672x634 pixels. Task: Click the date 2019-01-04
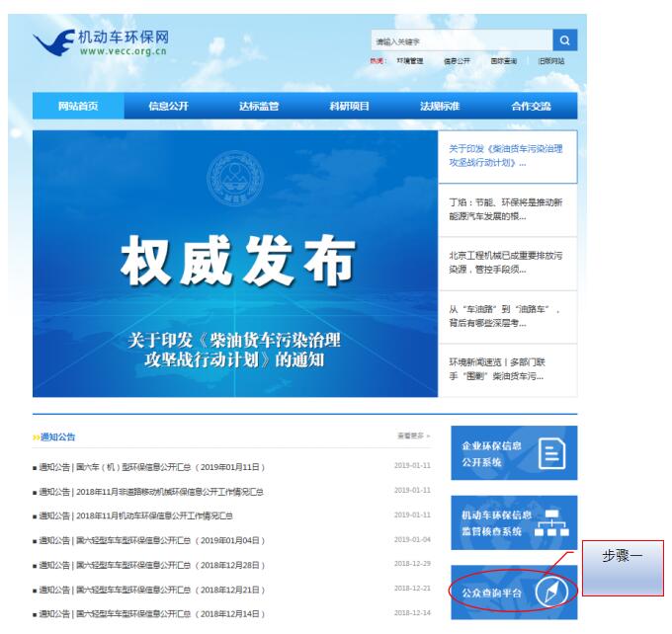pos(412,539)
